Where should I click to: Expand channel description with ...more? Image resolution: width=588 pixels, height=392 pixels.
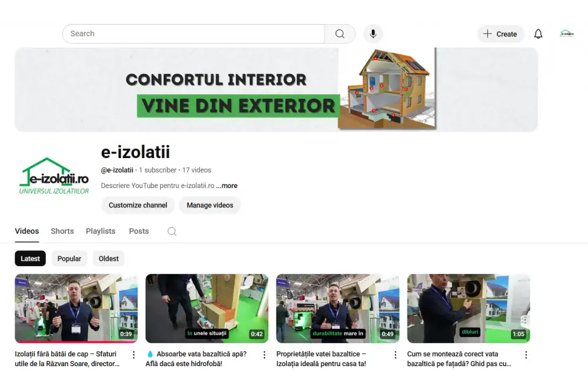tap(227, 186)
